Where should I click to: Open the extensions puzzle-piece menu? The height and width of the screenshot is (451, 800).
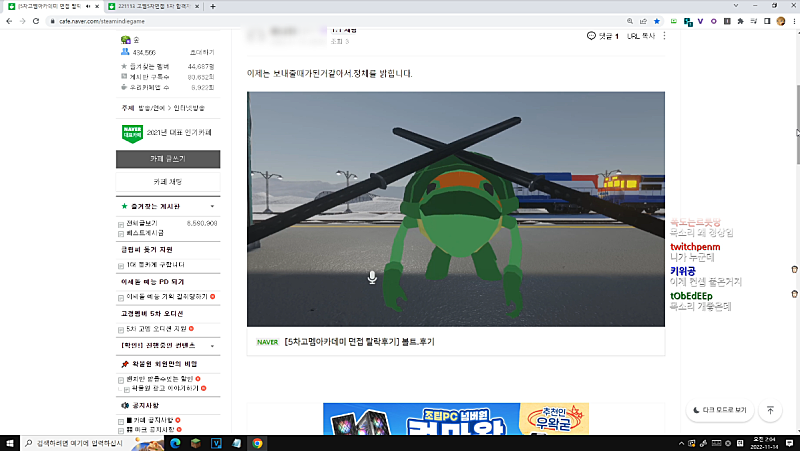tap(740, 21)
